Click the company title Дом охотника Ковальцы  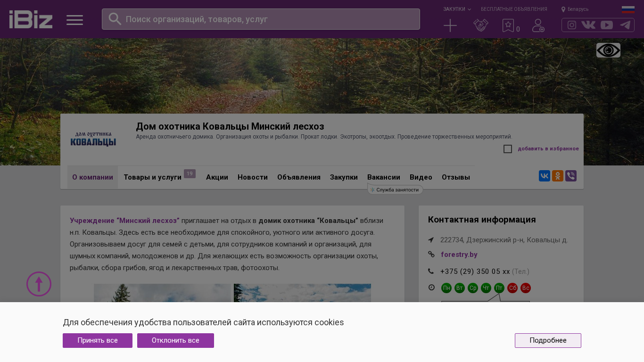coord(230,126)
